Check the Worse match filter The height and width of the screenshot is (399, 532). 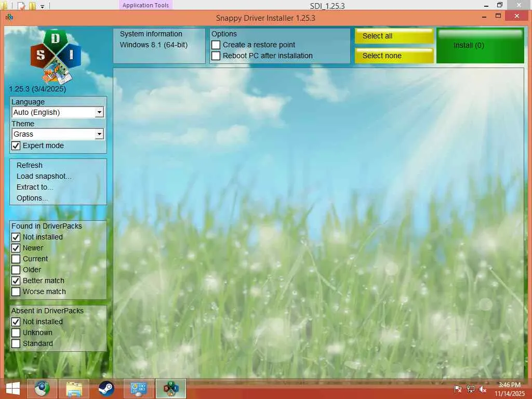pyautogui.click(x=16, y=291)
